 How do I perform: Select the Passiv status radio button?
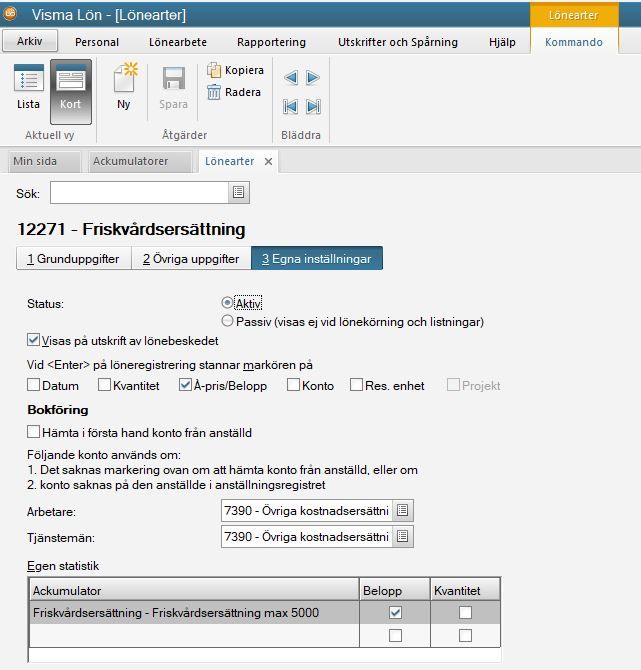[227, 321]
